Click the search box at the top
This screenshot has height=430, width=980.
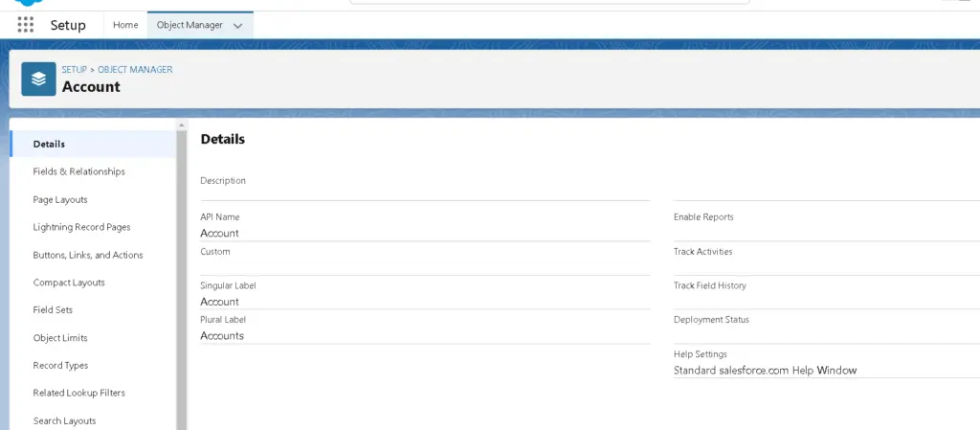point(548,2)
